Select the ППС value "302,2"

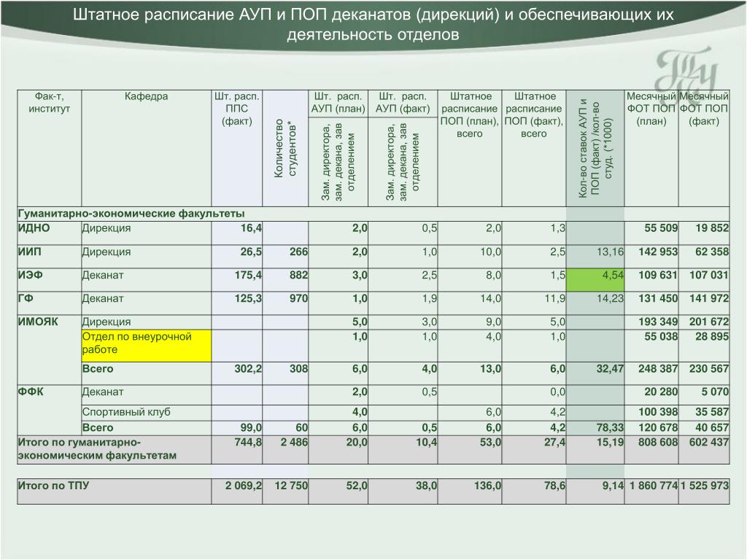tap(248, 368)
